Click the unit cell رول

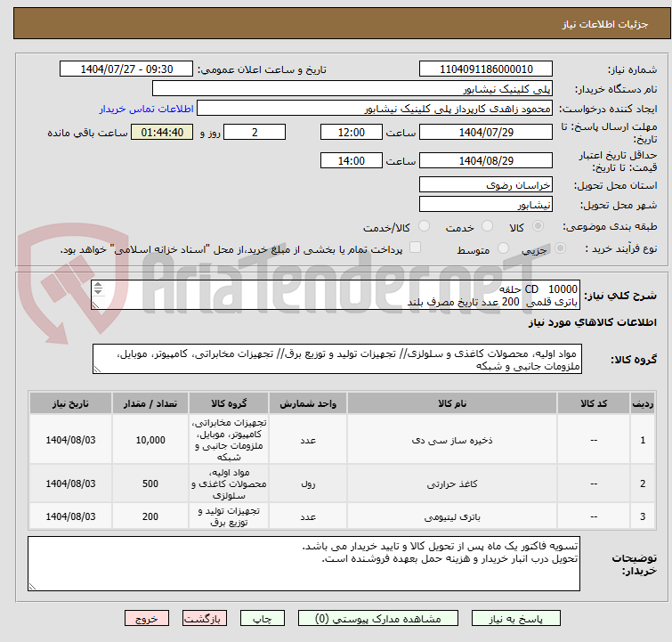(308, 484)
